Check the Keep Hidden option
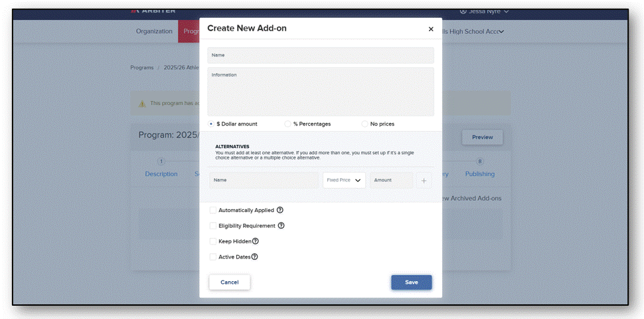Image resolution: width=644 pixels, height=319 pixels. click(212, 241)
